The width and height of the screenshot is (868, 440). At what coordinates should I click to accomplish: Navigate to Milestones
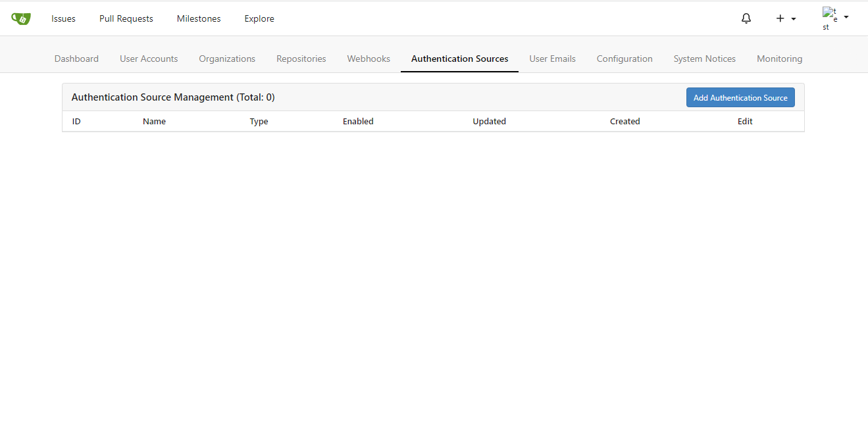(x=198, y=18)
